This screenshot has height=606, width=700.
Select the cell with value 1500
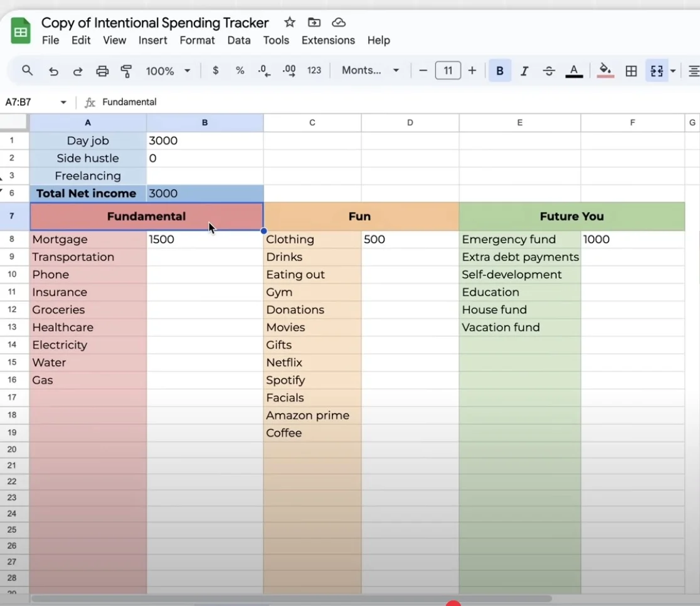click(205, 240)
